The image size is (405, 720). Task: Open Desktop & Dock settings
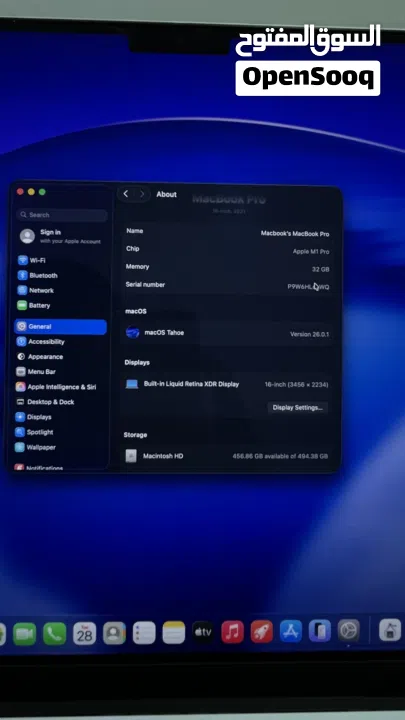[x=45, y=402]
